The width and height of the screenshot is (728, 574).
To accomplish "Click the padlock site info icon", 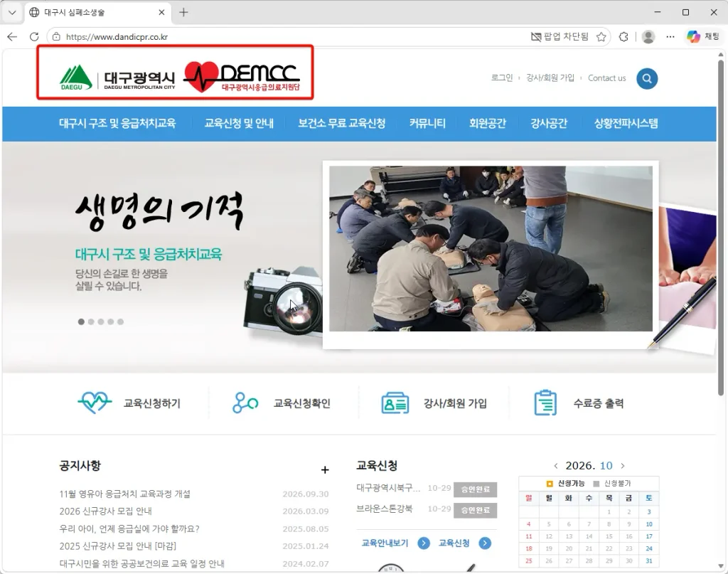I will point(56,37).
